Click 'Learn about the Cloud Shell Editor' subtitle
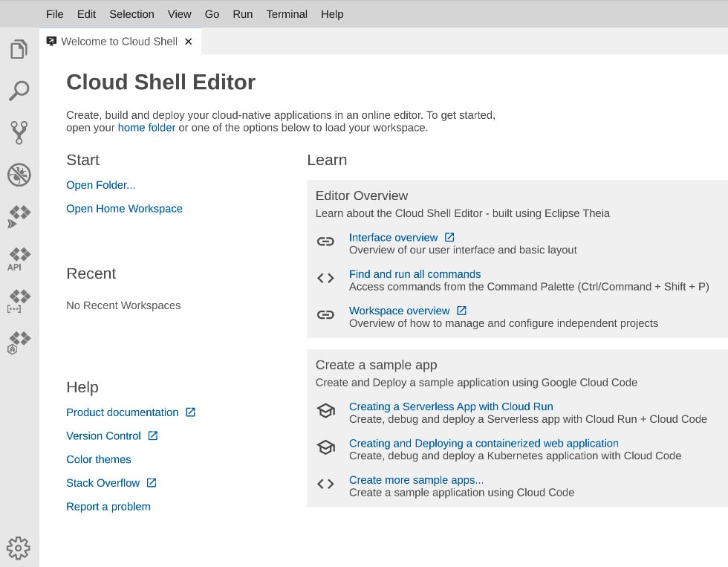This screenshot has height=567, width=728. [x=463, y=213]
